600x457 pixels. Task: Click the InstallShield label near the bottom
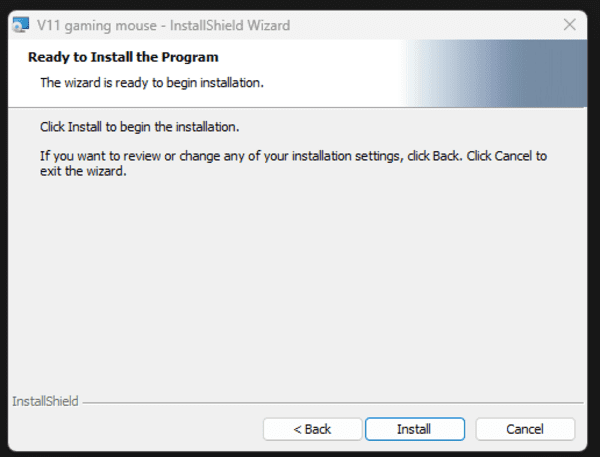pos(45,401)
